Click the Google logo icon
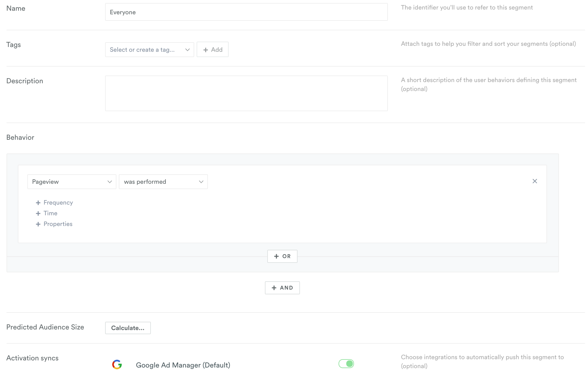 pos(117,365)
